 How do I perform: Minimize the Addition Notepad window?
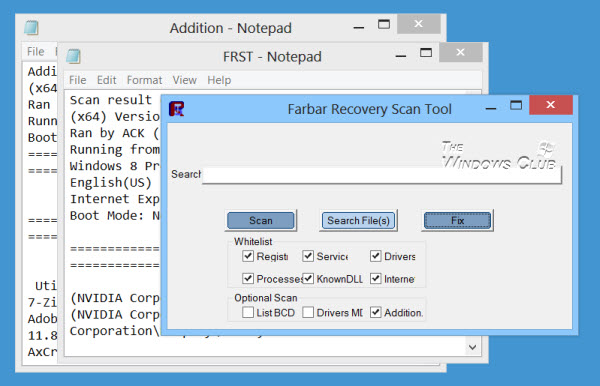(359, 28)
